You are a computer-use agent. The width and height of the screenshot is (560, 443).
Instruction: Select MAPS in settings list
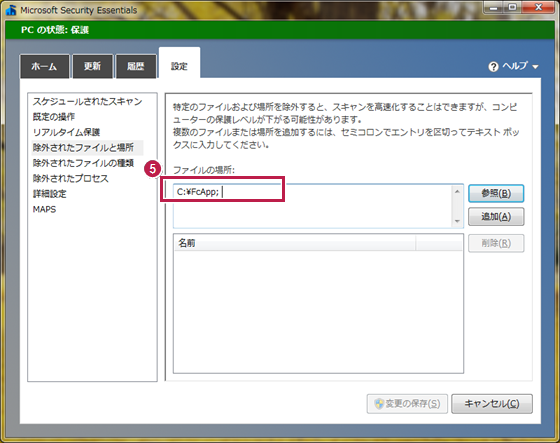click(45, 209)
